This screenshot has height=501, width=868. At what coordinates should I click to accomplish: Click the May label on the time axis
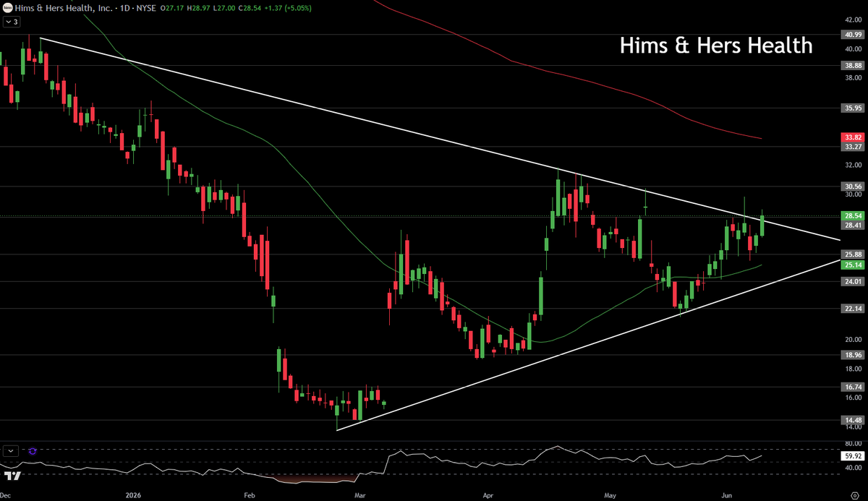tap(610, 495)
